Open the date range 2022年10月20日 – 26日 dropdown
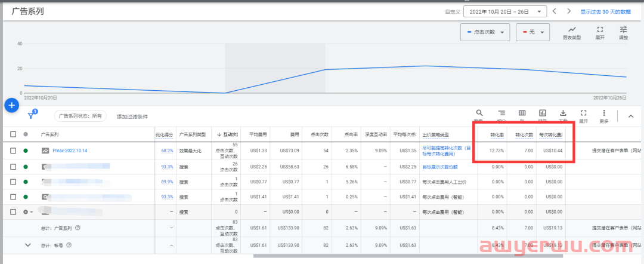This screenshot has height=264, width=644. [x=505, y=11]
